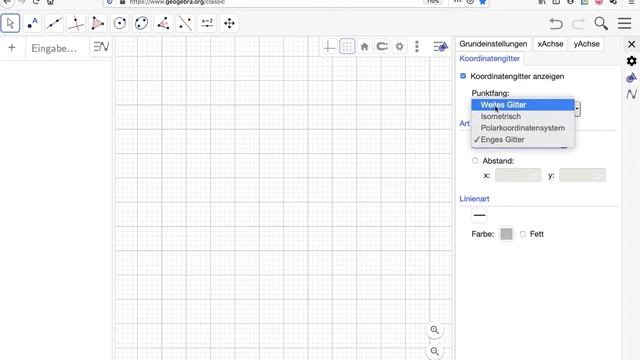Open the search magnifier in toolbar
Screen dimensions: 640x360
point(601,24)
